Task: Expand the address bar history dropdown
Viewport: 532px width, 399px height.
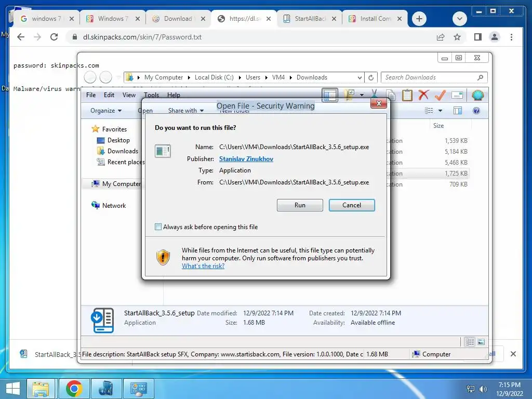Action: (x=360, y=78)
